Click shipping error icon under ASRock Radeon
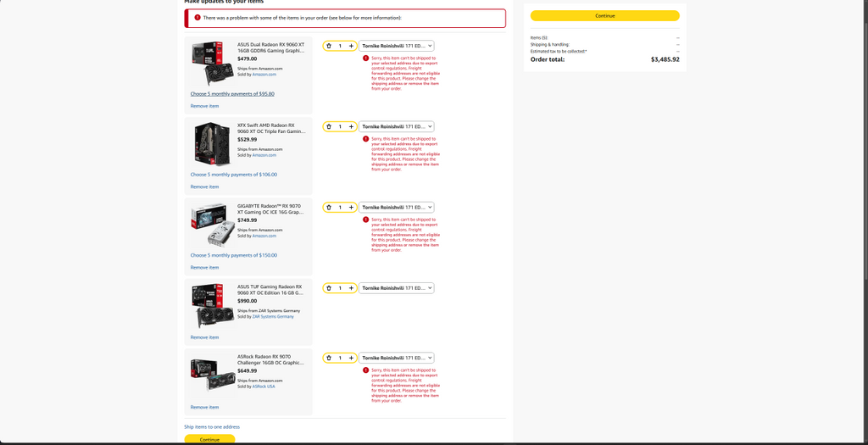Image resolution: width=868 pixels, height=445 pixels. 366,370
